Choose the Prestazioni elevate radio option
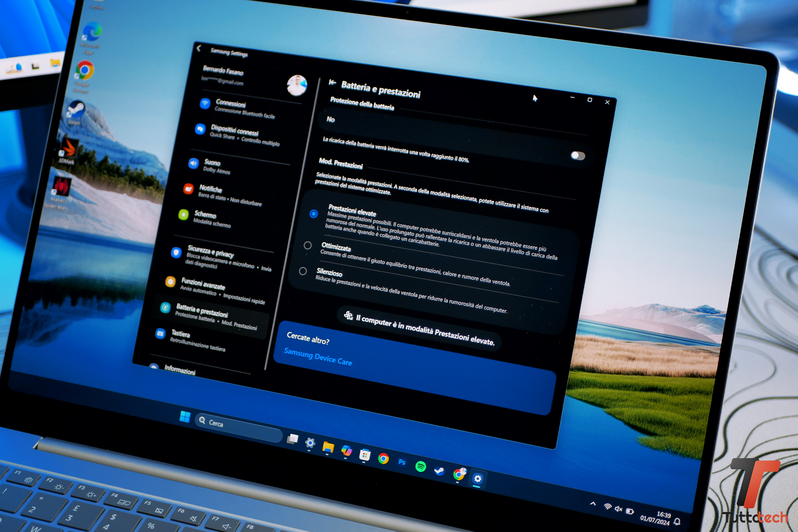The image size is (798, 532). coord(314,214)
